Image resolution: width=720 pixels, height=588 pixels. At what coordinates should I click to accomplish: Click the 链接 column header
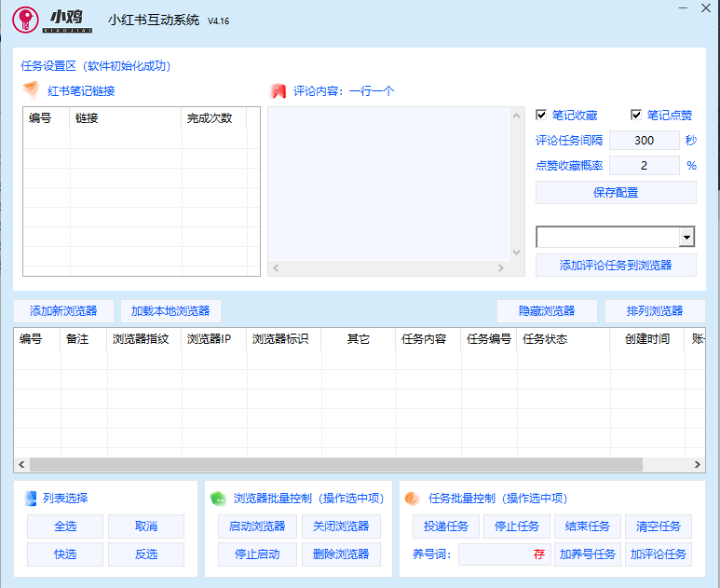[x=126, y=118]
